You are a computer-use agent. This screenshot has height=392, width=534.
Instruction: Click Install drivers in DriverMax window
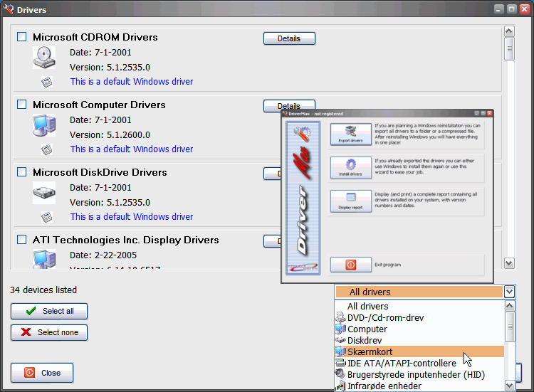pos(351,167)
